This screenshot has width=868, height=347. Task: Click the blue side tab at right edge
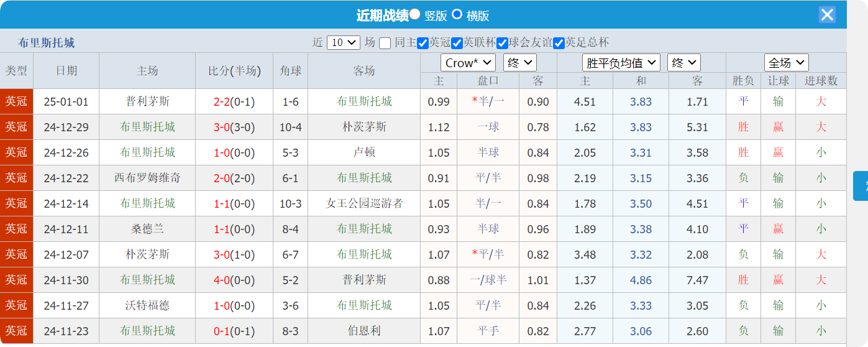(x=861, y=186)
